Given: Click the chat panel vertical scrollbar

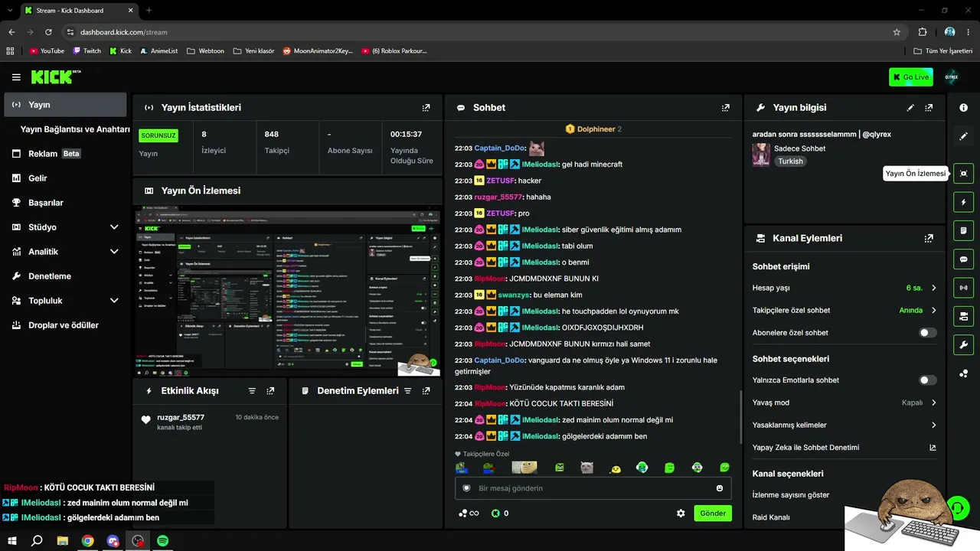Looking at the screenshot, I should click(740, 418).
